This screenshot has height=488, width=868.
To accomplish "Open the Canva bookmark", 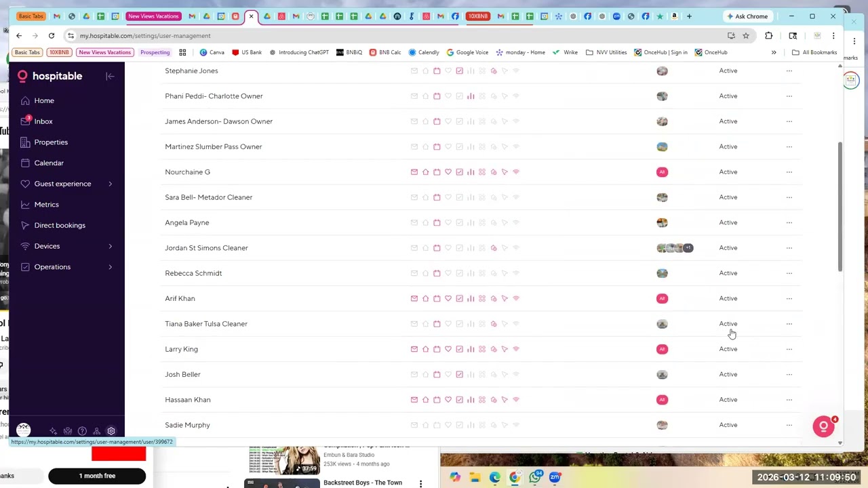I will (x=212, y=52).
